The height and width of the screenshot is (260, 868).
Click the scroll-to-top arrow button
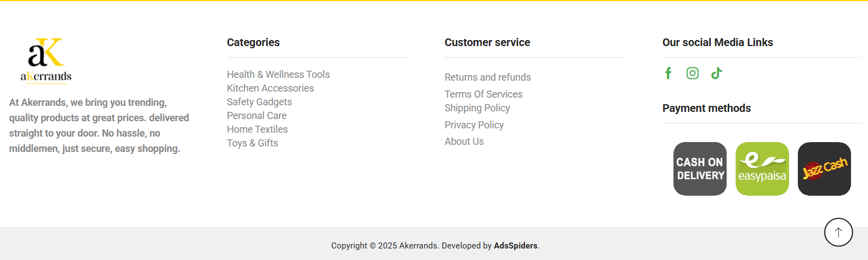tap(838, 233)
